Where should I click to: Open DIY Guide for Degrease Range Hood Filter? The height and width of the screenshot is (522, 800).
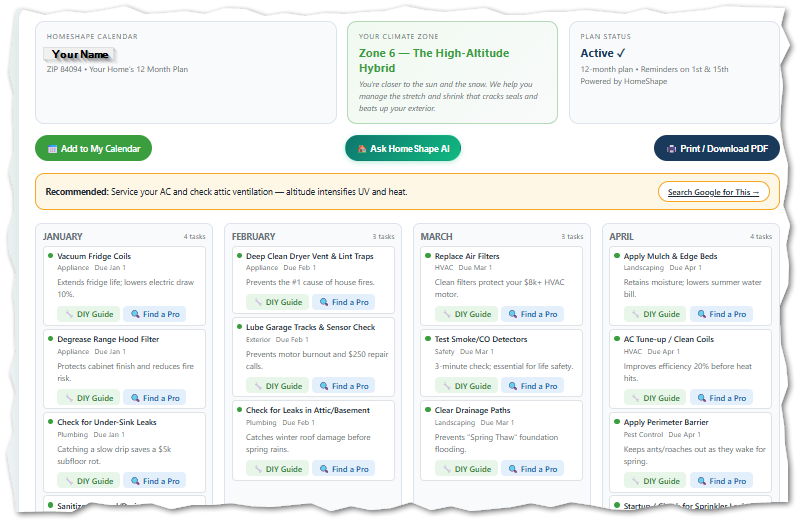(x=88, y=398)
